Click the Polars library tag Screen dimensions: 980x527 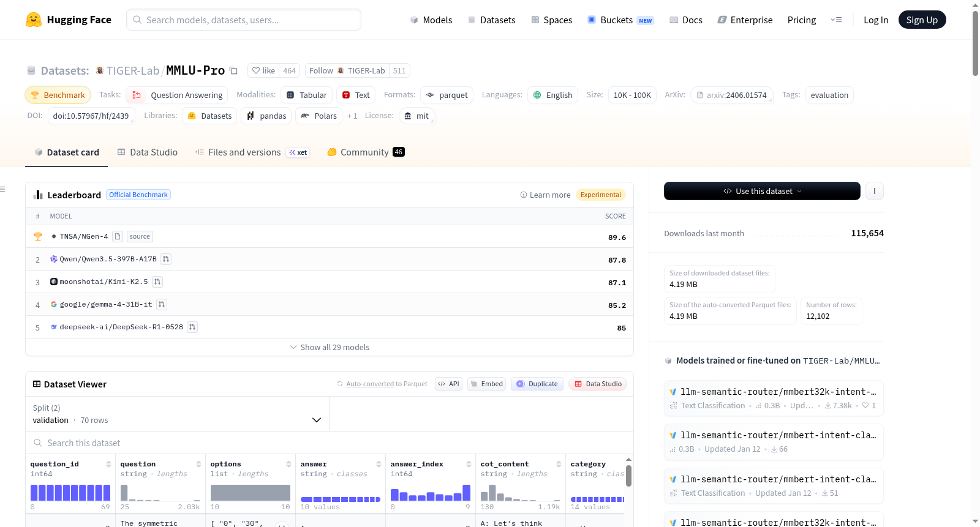(318, 116)
